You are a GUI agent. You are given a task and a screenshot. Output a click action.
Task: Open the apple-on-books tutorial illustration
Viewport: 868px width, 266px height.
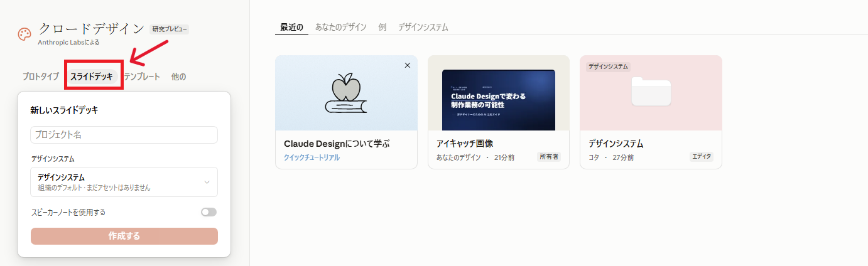[347, 93]
